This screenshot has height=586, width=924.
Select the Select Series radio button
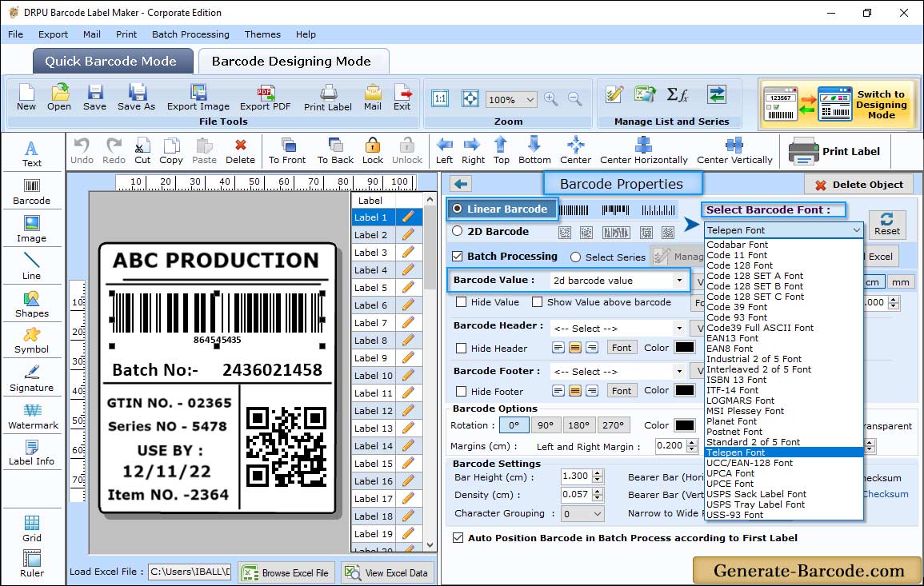576,257
